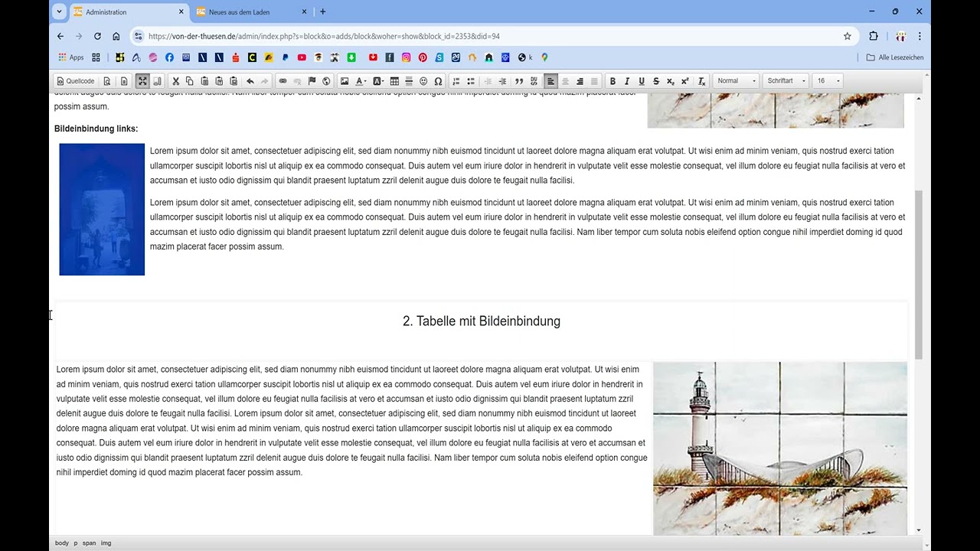Toggle the numbered list button
Viewport: 980px width, 551px height.
(456, 81)
